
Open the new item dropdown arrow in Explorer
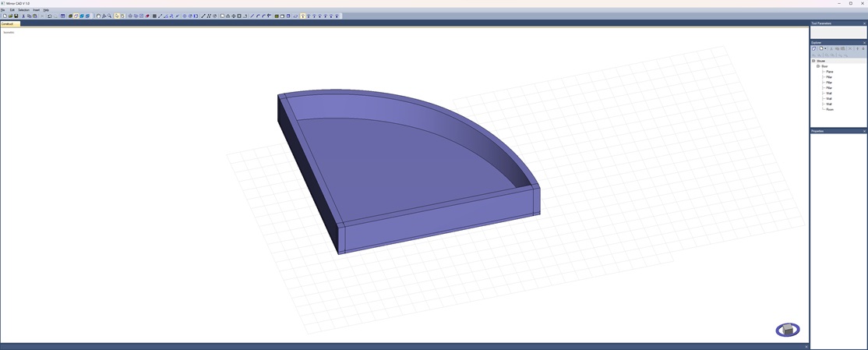click(x=825, y=48)
